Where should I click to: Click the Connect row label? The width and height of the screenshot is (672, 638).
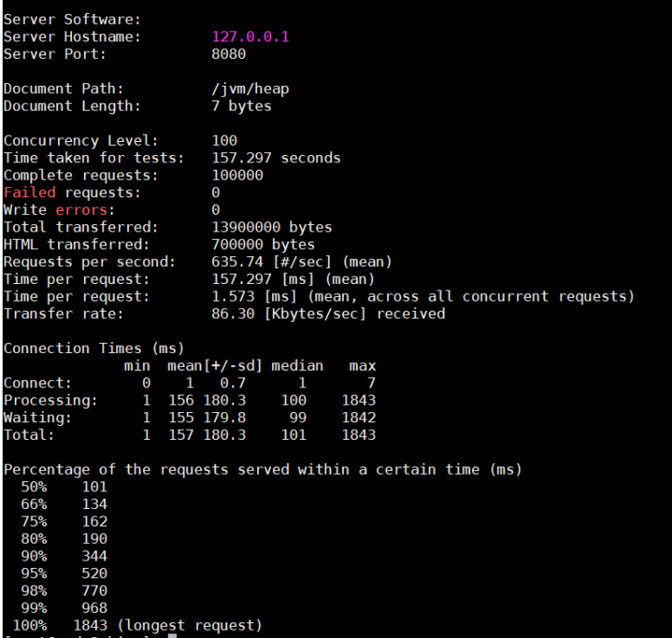(x=38, y=383)
